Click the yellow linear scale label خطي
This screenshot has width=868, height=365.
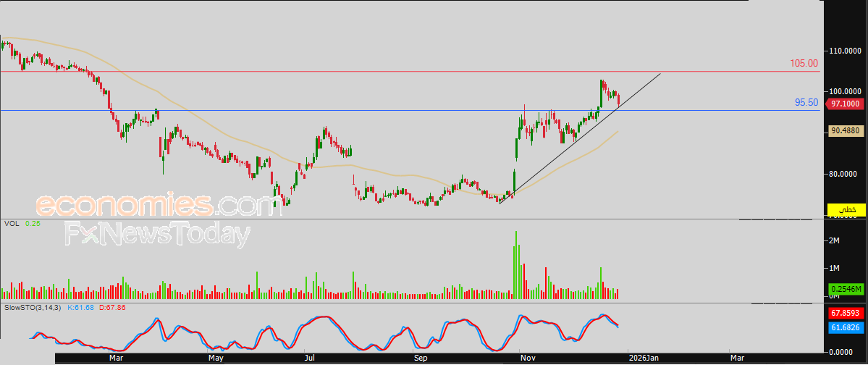coord(846,210)
